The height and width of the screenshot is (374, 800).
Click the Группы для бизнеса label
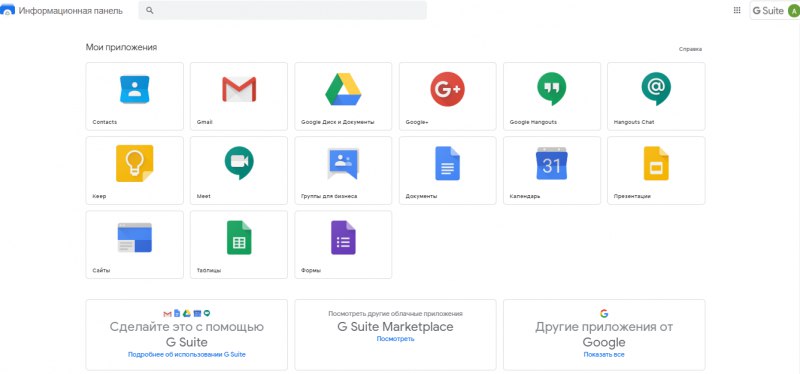click(329, 196)
